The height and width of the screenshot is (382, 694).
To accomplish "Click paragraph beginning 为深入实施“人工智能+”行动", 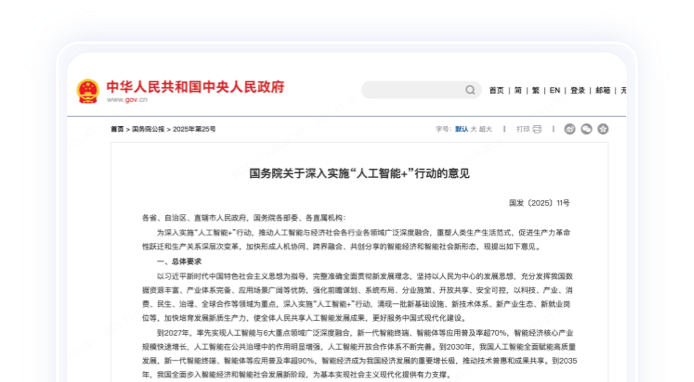I will [x=356, y=239].
